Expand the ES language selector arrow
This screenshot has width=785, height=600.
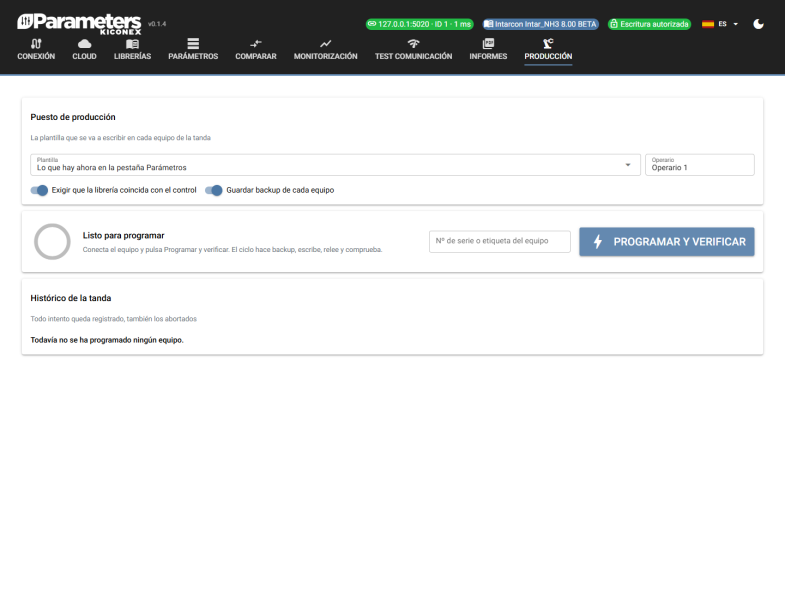point(735,24)
